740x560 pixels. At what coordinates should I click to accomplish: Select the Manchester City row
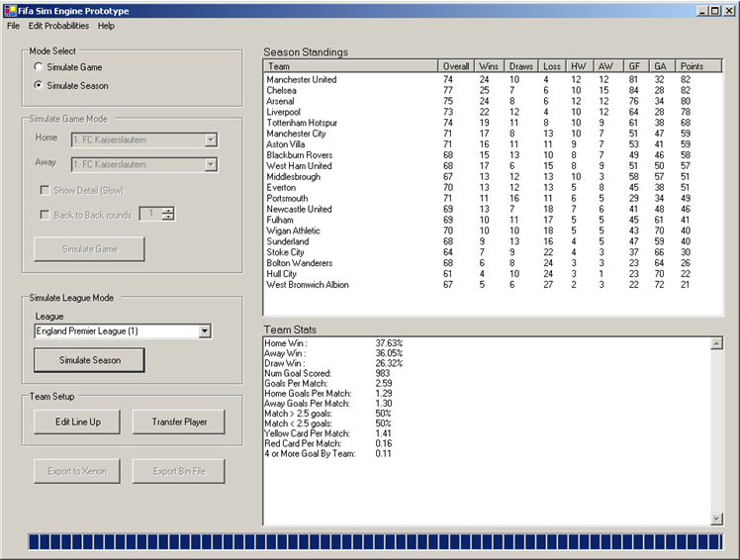pyautogui.click(x=493, y=134)
